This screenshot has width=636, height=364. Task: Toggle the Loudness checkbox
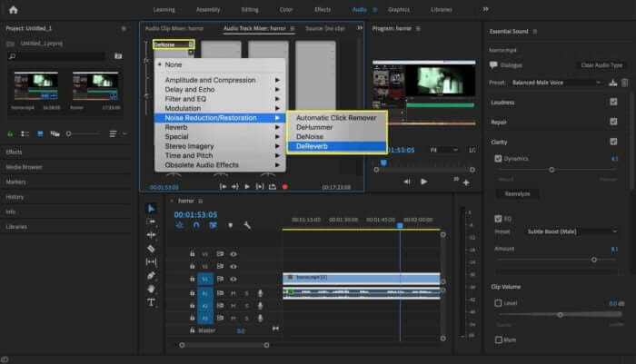[613, 103]
